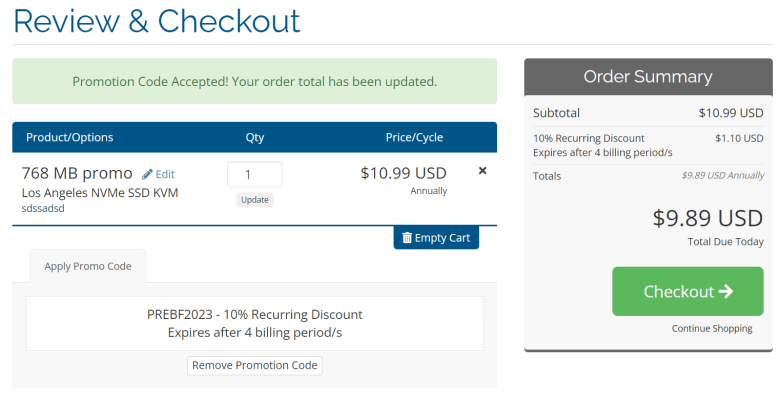
Task: Select the 768 MB promo product title
Action: pyautogui.click(x=77, y=173)
